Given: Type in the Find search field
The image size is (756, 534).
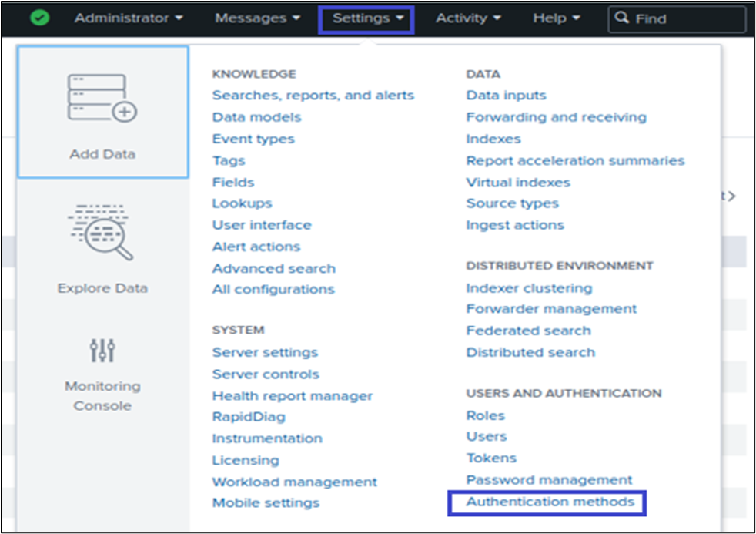Looking at the screenshot, I should pyautogui.click(x=685, y=18).
